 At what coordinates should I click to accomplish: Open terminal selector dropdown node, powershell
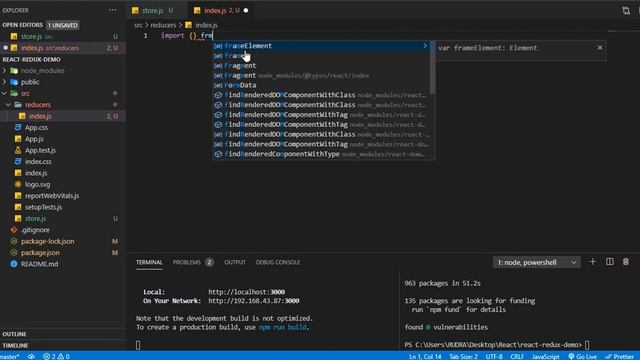click(x=536, y=262)
